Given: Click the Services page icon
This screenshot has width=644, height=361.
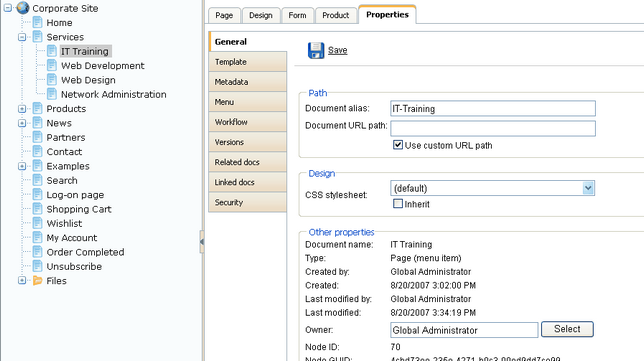Looking at the screenshot, I should (x=37, y=37).
